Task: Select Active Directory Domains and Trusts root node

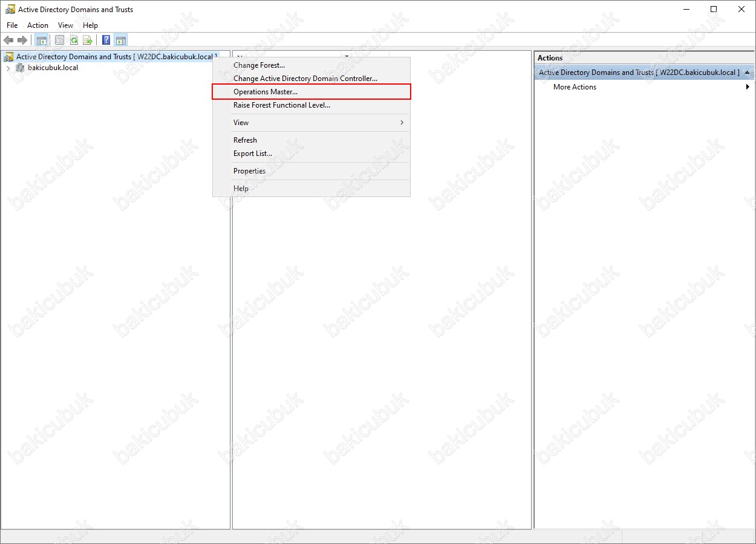Action: point(117,57)
